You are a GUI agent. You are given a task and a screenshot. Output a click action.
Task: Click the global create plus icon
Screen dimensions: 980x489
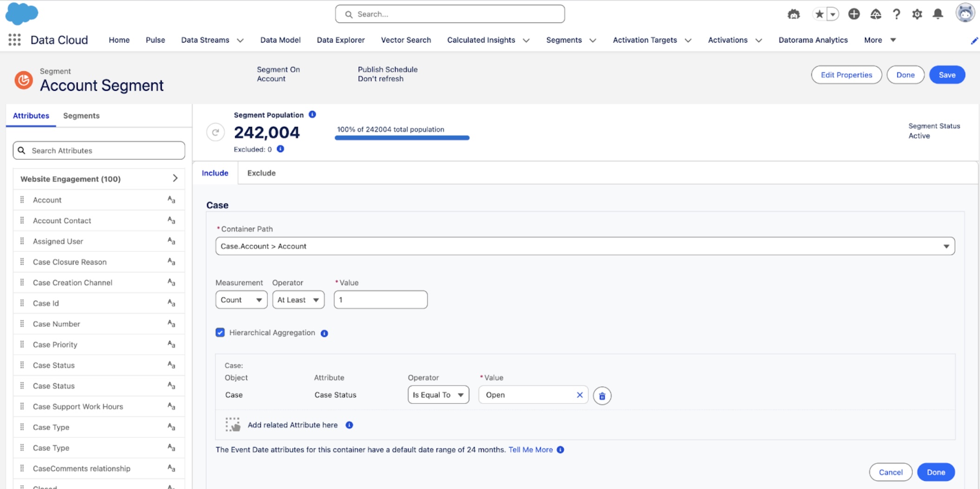tap(854, 14)
